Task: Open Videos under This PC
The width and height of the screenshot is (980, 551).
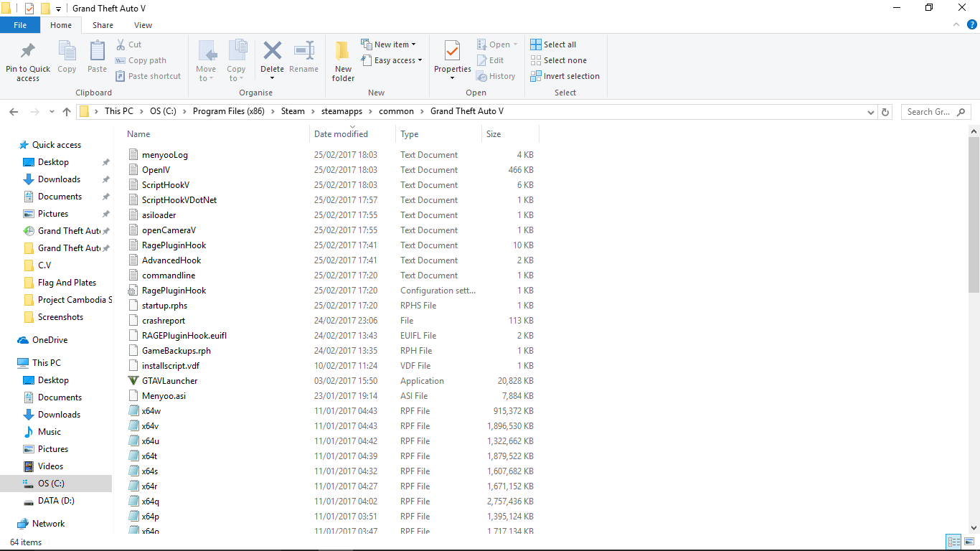Action: tap(50, 466)
